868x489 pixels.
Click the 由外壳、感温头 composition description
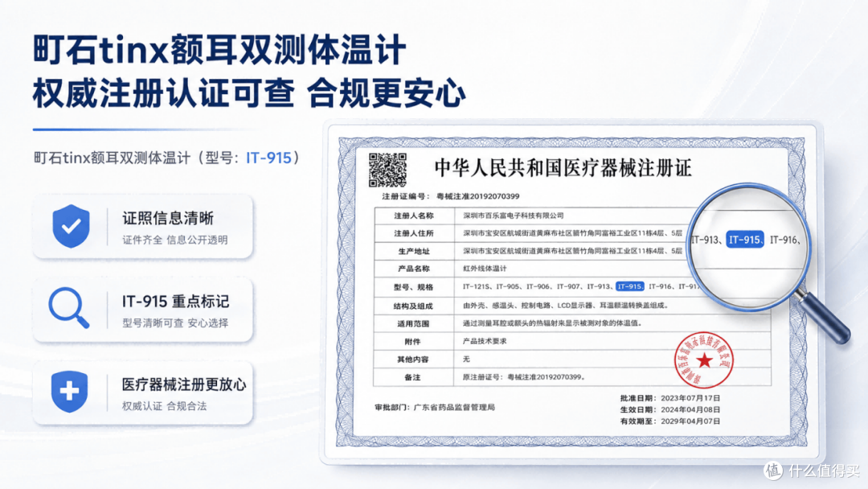[x=565, y=305]
